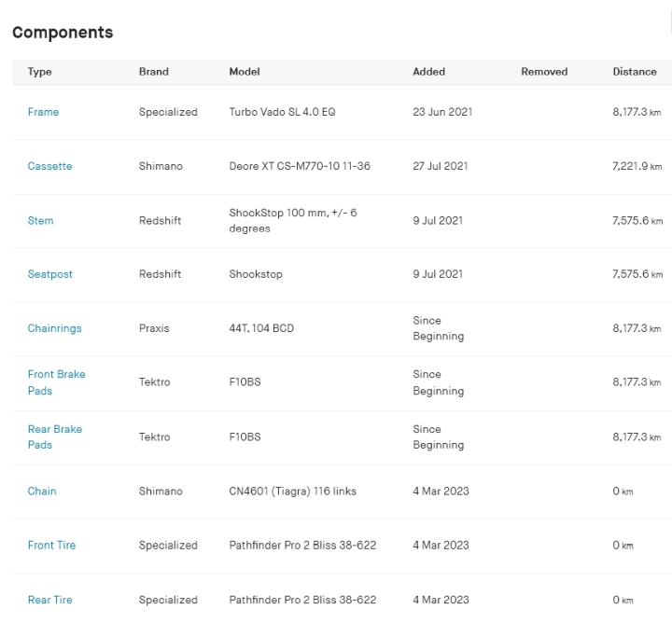Click the Turbo Vado SL 4.0 EQ model
This screenshot has width=672, height=623.
pyautogui.click(x=282, y=112)
